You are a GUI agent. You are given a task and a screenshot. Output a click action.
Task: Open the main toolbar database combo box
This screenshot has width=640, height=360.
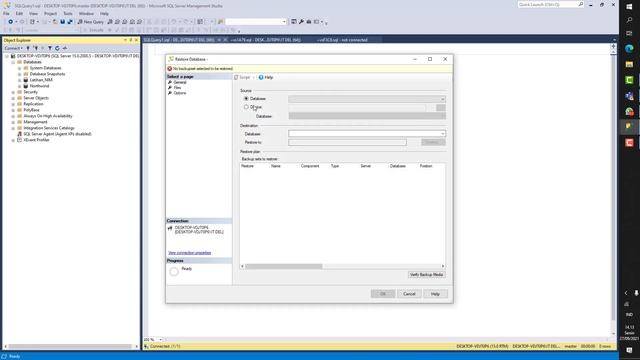coord(256,22)
